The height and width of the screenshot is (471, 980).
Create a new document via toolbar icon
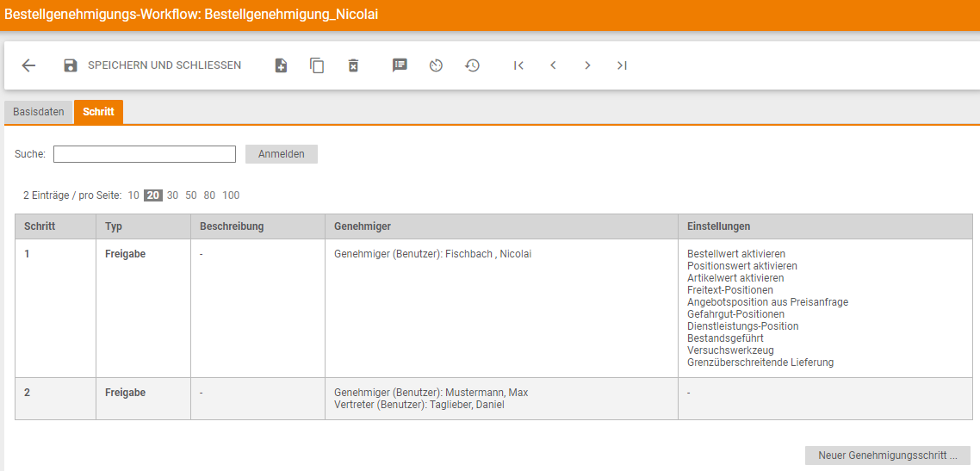(281, 65)
